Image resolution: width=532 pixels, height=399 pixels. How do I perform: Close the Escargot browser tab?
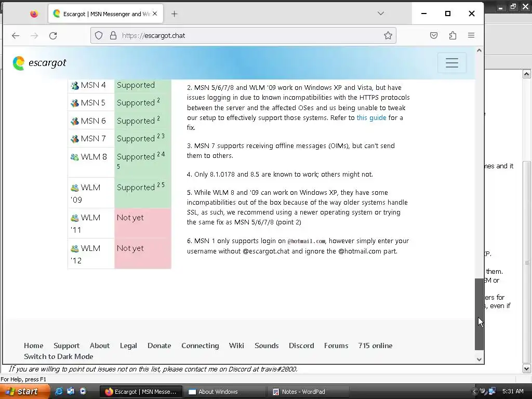tap(155, 14)
